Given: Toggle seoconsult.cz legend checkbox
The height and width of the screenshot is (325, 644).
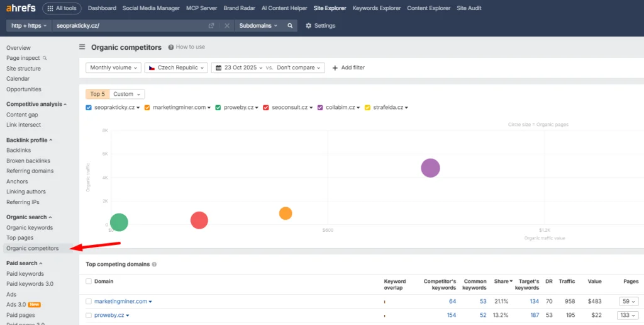Looking at the screenshot, I should (x=266, y=108).
